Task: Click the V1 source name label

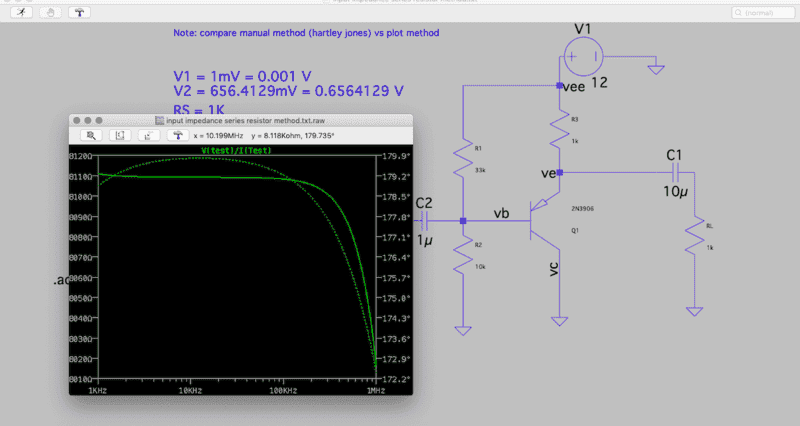Action: 583,29
